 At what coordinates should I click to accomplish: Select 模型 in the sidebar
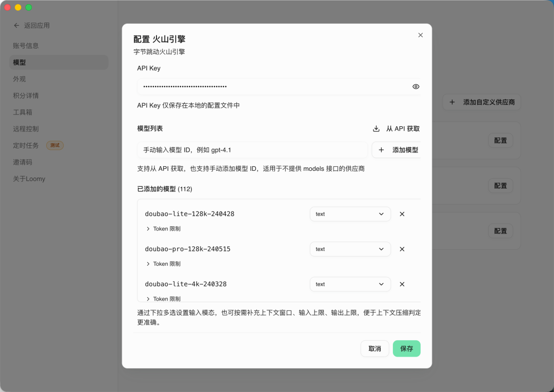pos(58,62)
